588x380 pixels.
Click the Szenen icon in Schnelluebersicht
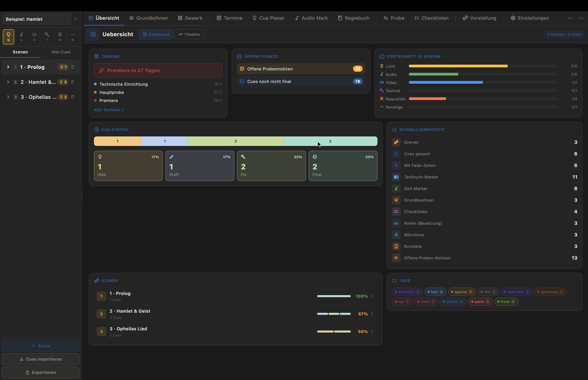tap(396, 142)
